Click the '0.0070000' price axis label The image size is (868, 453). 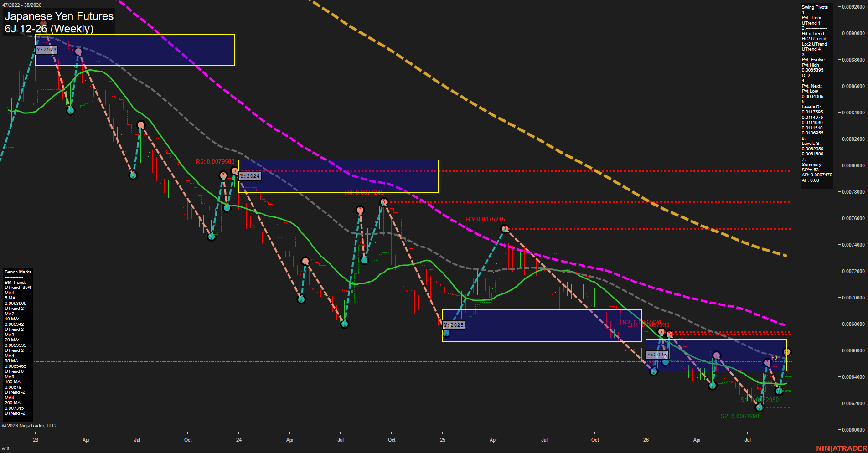(853, 298)
